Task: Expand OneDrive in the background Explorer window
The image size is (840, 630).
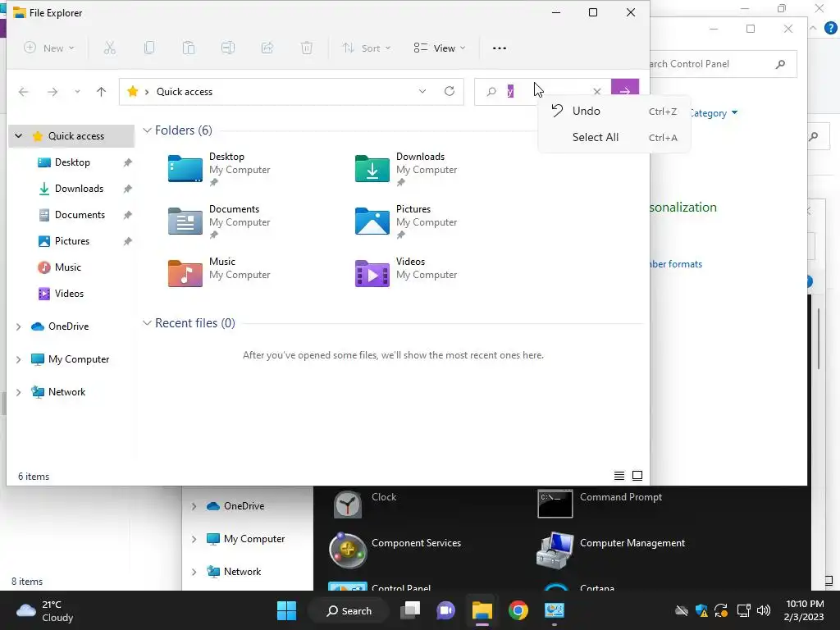Action: (194, 506)
